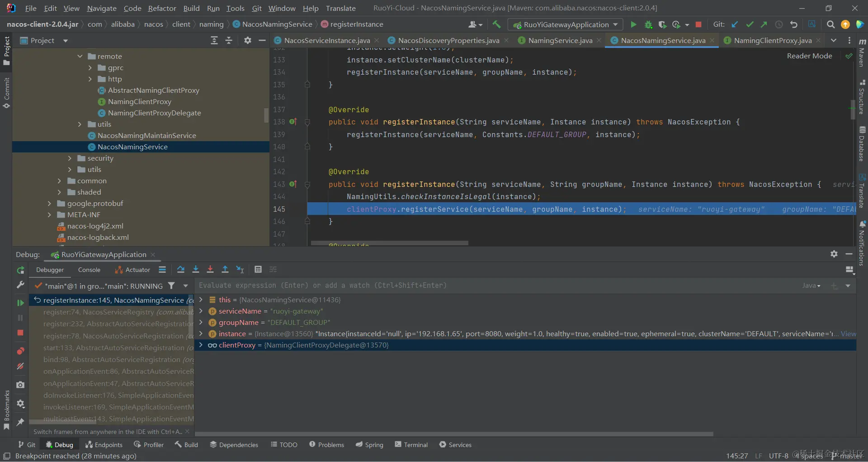This screenshot has height=462, width=868.
Task: Switch to the NamingClientProxy.java editor tab
Action: 772,41
